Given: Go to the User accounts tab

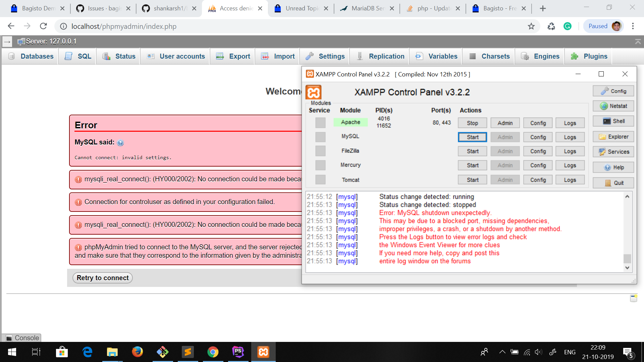Looking at the screenshot, I should pos(176,56).
